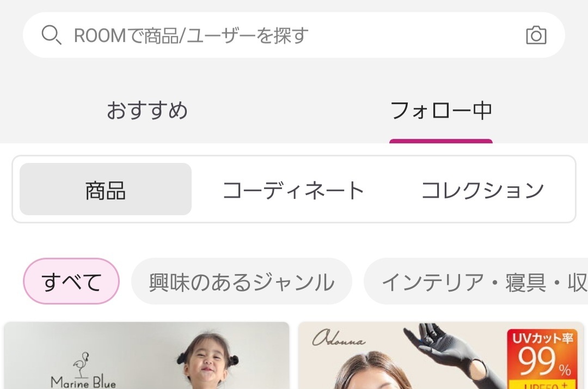Choose the 商品 segment option
Viewport: 588px width, 389px height.
click(x=106, y=189)
